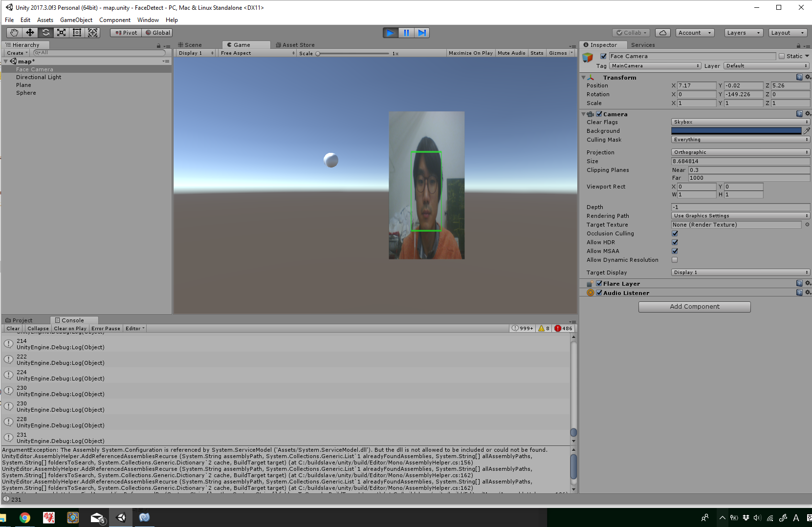The height and width of the screenshot is (527, 812).
Task: Switch to Unity taskbar icon
Action: click(x=121, y=518)
